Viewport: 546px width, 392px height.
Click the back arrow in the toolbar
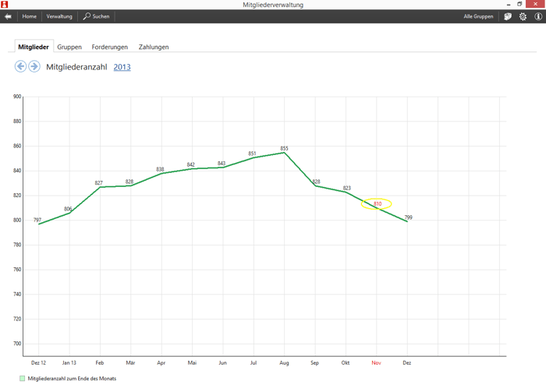[8, 16]
